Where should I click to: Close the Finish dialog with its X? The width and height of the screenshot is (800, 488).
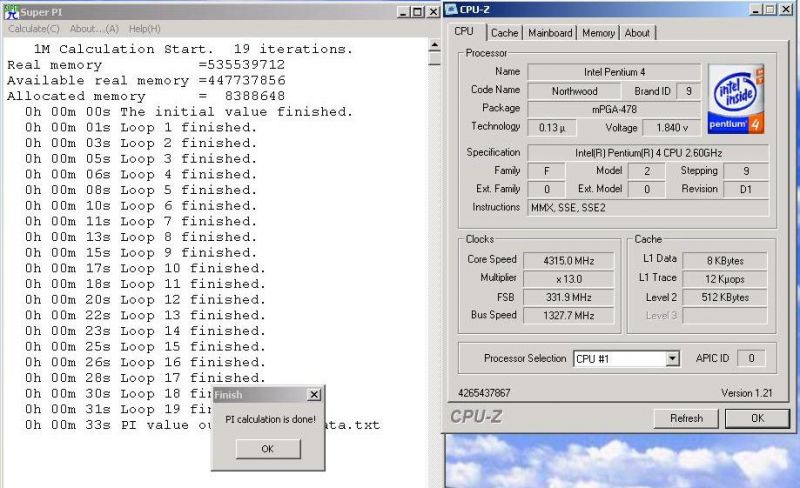[x=314, y=395]
